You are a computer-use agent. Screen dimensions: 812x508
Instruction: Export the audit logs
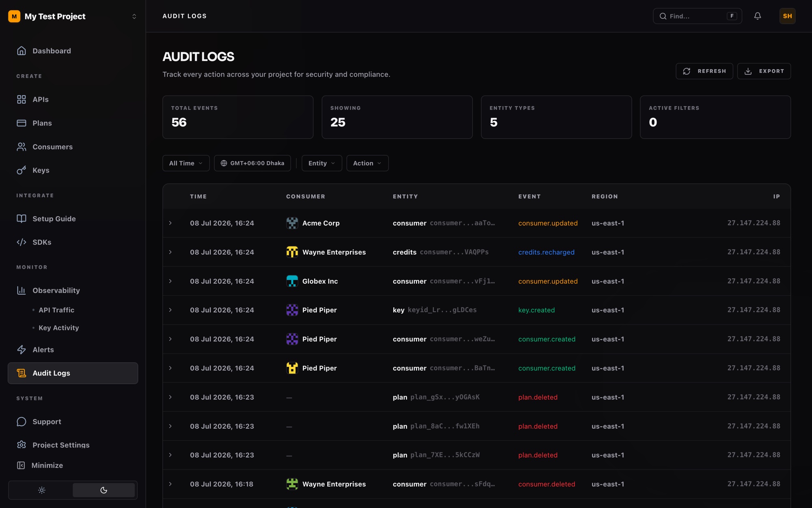click(x=764, y=71)
